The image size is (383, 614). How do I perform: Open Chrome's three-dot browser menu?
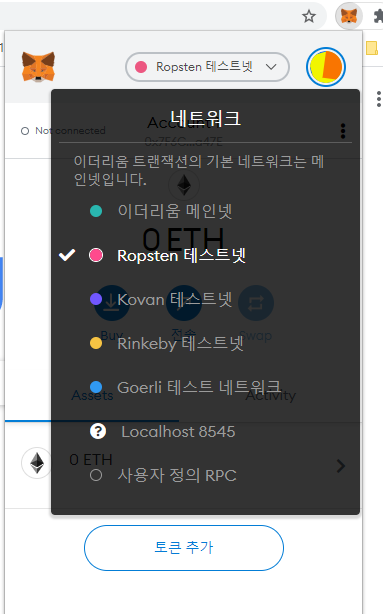coord(378,99)
